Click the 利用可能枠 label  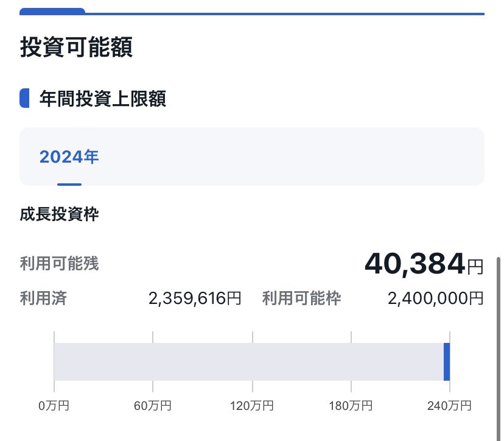301,298
